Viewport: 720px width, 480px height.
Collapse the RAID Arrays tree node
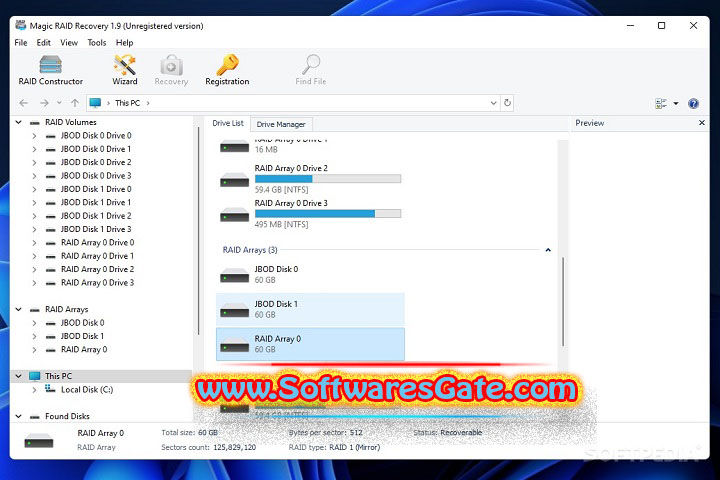18,310
